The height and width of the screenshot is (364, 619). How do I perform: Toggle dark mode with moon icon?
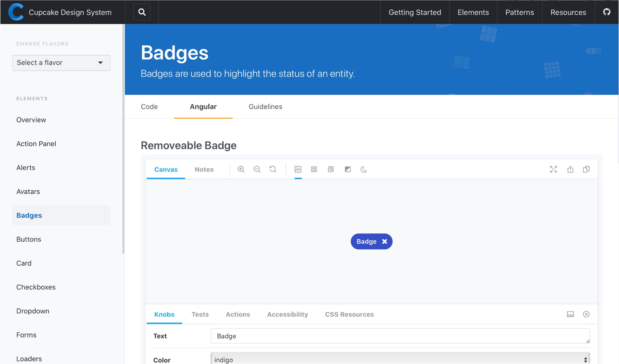click(363, 169)
